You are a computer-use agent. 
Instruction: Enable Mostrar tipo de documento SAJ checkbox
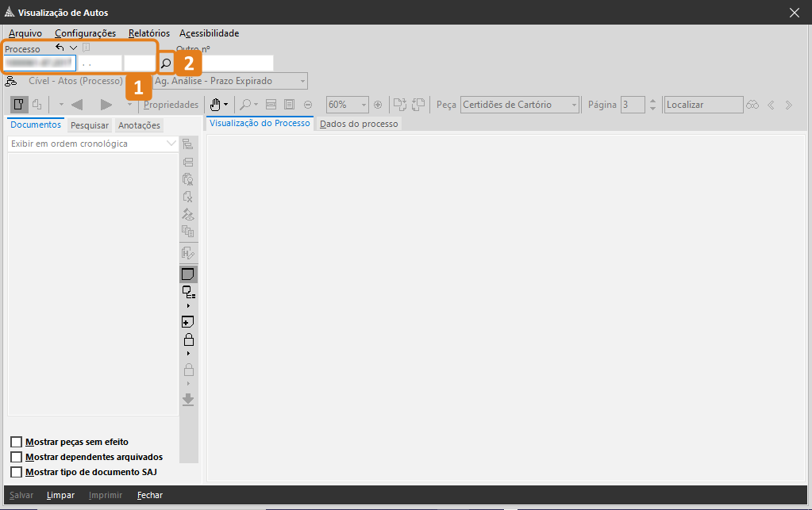click(17, 472)
